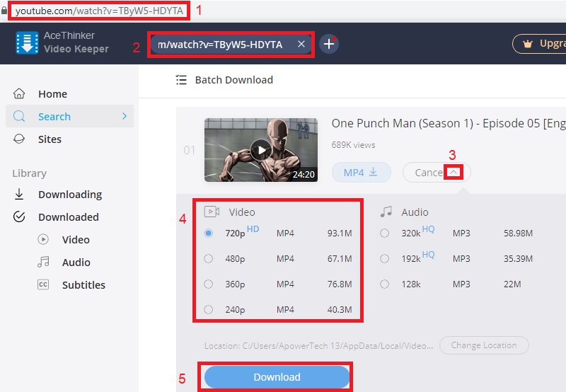Select the 240p MP4 video option

208,310
